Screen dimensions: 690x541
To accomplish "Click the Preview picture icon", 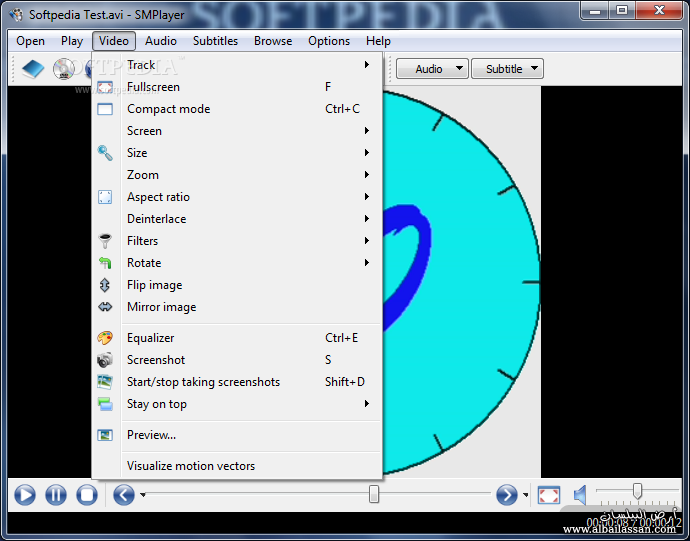I will 105,435.
